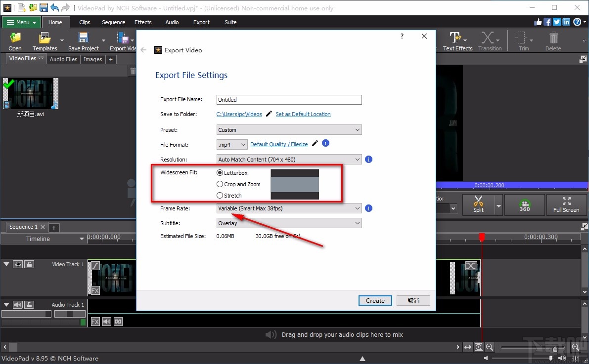Select the Letterbox radio button
The width and height of the screenshot is (589, 364).
pyautogui.click(x=219, y=172)
